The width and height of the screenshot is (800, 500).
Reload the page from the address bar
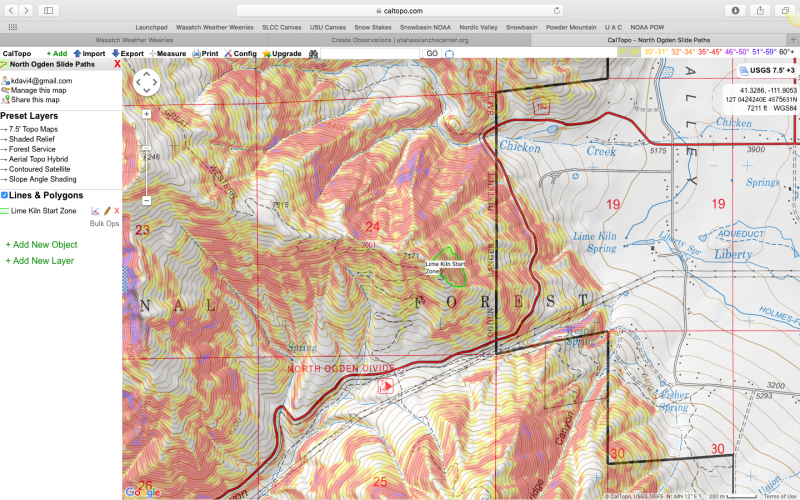[x=557, y=10]
